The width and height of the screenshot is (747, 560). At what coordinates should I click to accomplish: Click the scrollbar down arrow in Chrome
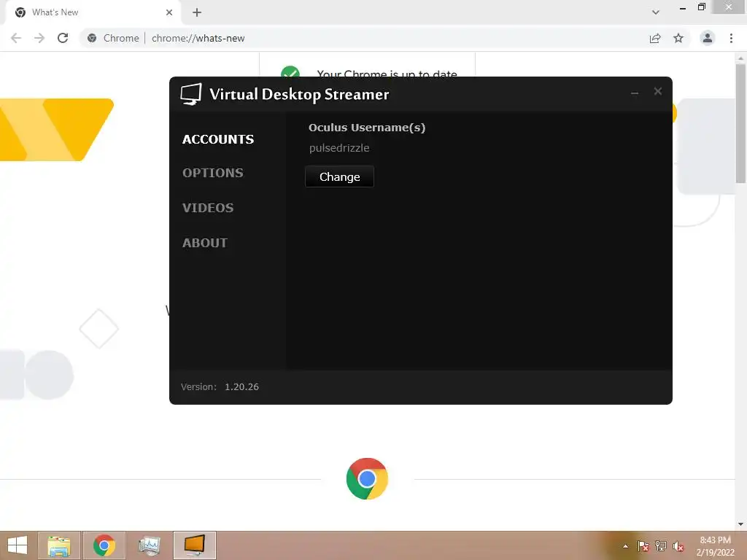click(x=741, y=524)
